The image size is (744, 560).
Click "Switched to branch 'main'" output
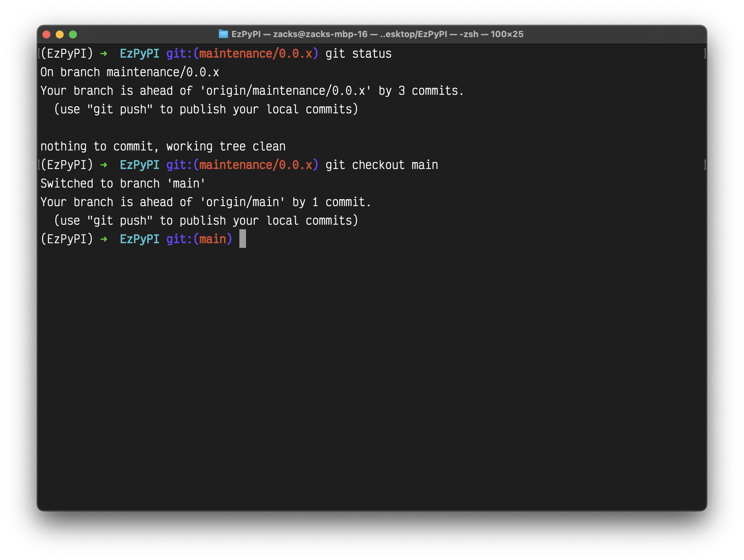pyautogui.click(x=123, y=184)
